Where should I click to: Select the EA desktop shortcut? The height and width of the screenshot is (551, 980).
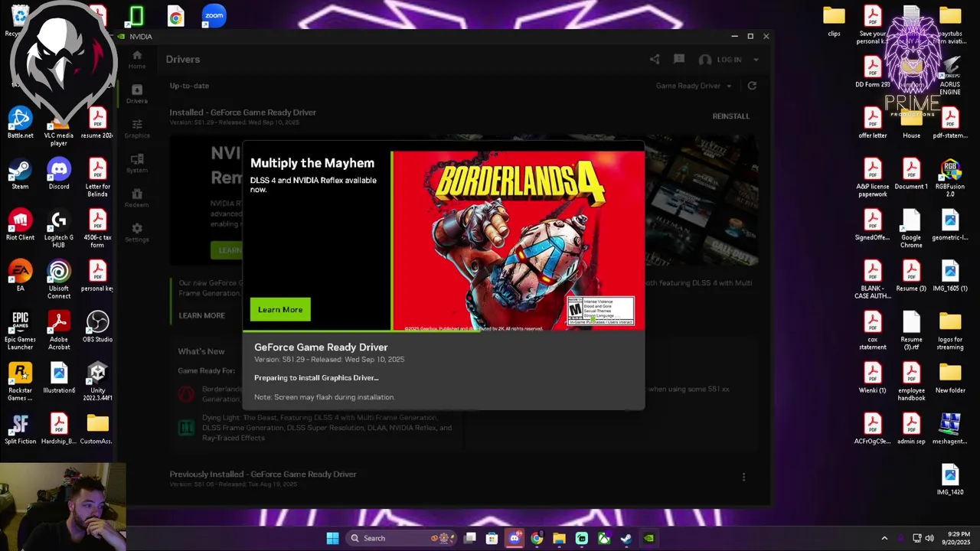click(x=20, y=275)
